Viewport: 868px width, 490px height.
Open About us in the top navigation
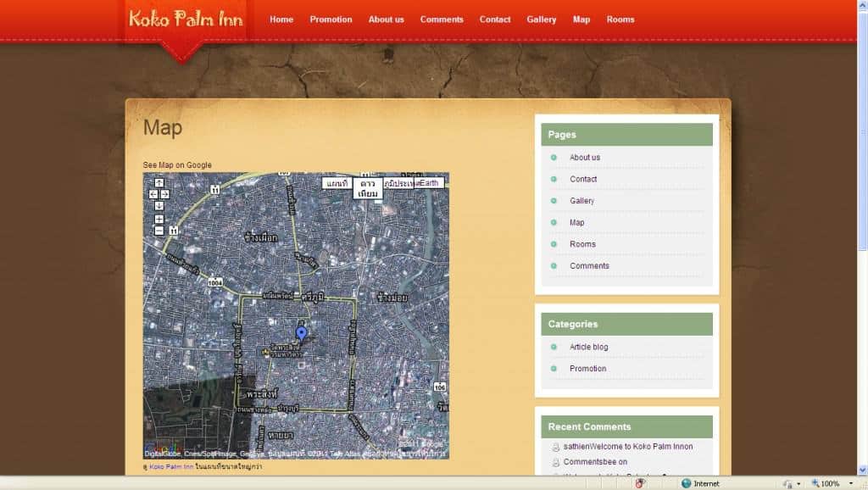[x=387, y=19]
